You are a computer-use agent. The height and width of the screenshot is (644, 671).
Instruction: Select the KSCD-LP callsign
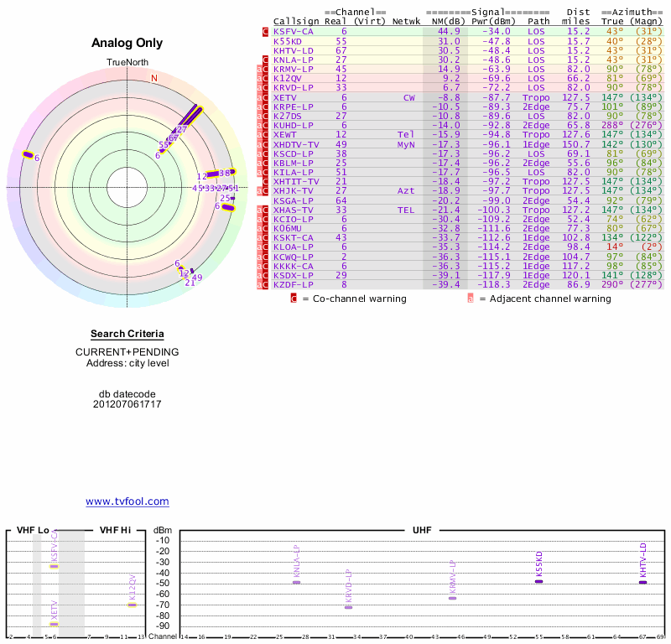(293, 153)
